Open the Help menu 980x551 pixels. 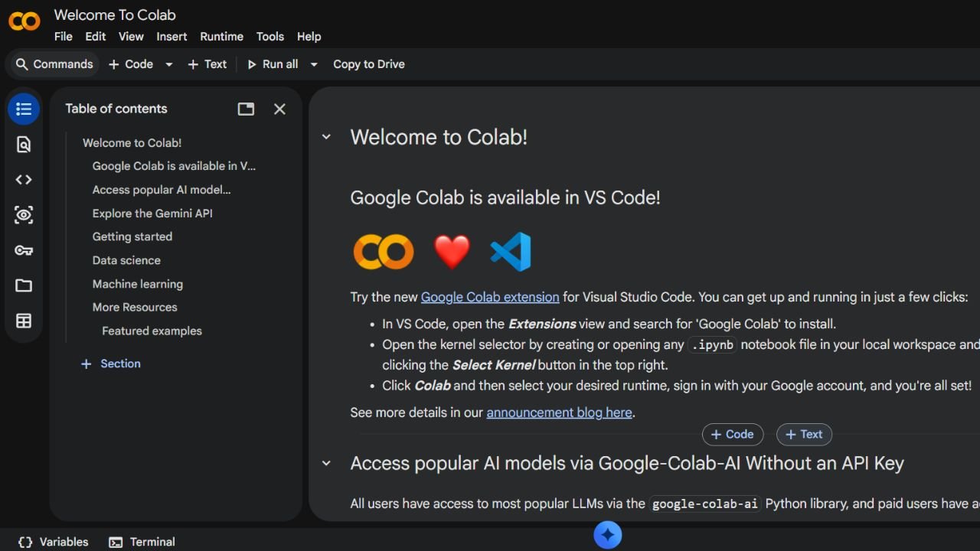click(309, 36)
